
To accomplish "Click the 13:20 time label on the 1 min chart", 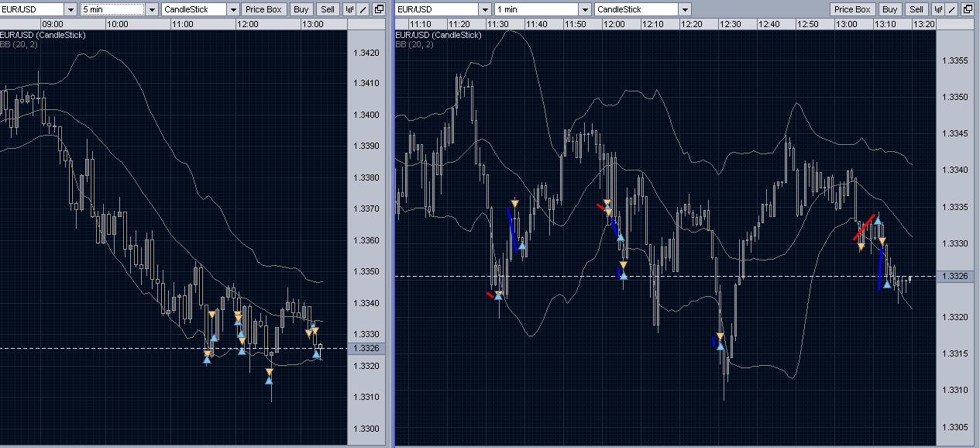I will point(923,24).
